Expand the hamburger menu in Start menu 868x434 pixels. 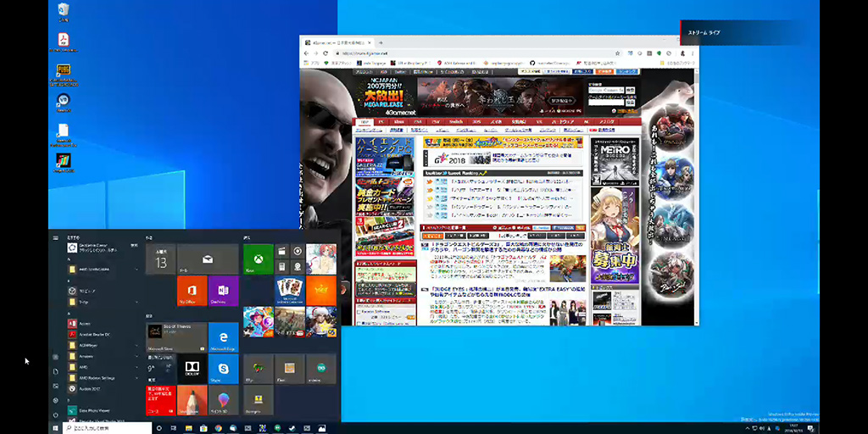point(56,238)
